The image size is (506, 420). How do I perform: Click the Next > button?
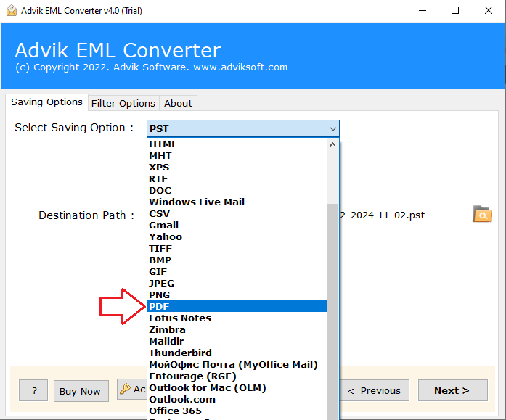coord(452,390)
